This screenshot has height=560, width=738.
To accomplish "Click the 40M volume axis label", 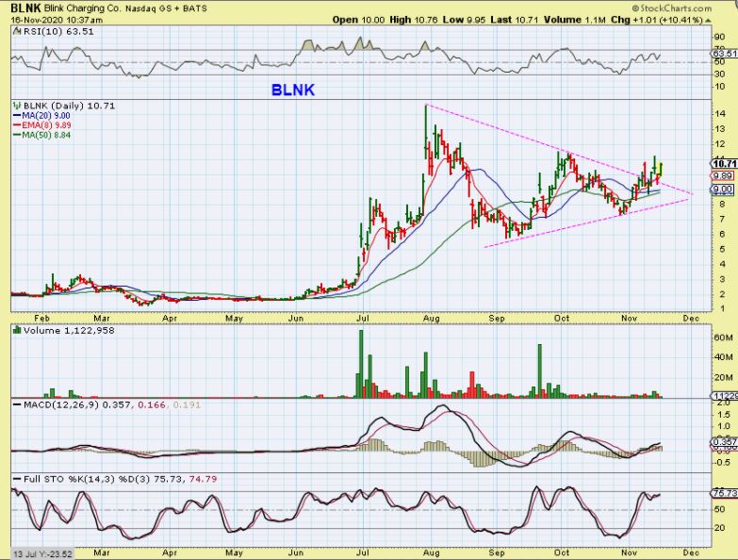I will tap(723, 357).
